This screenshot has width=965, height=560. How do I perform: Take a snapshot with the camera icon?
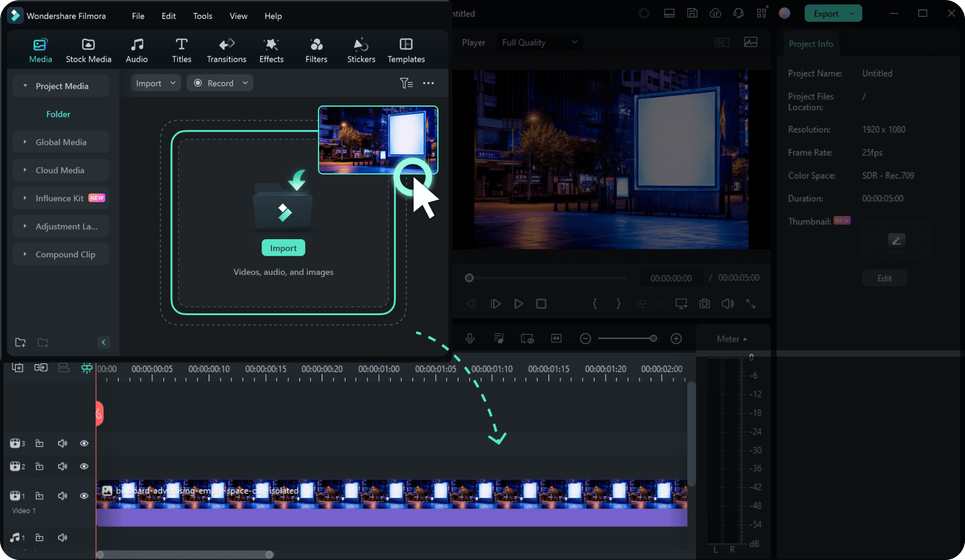point(705,304)
